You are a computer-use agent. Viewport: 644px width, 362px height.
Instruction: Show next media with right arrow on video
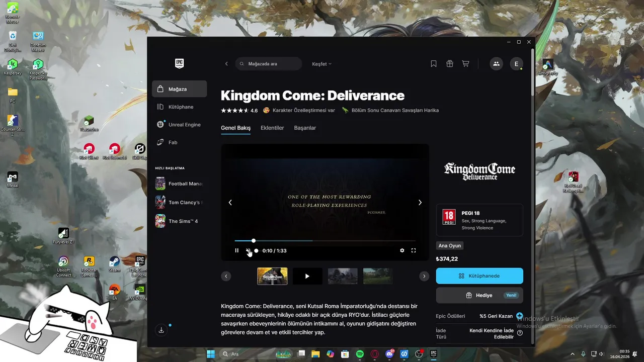(420, 202)
